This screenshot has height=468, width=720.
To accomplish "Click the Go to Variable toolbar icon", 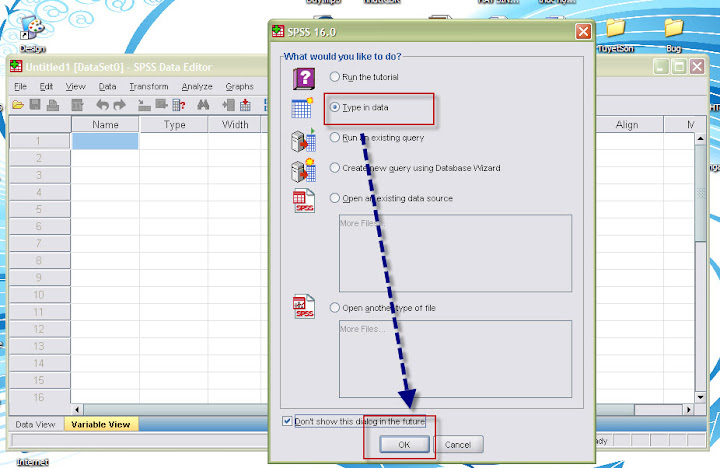I will point(161,105).
